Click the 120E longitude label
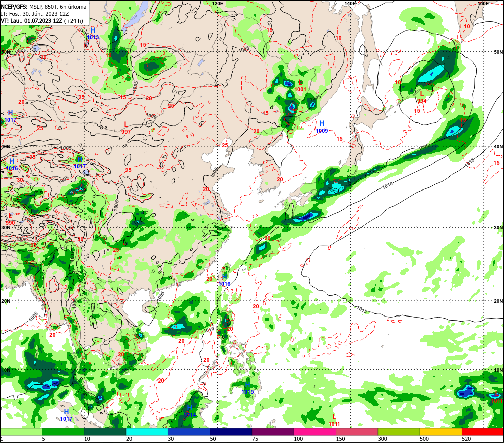 click(218, 3)
